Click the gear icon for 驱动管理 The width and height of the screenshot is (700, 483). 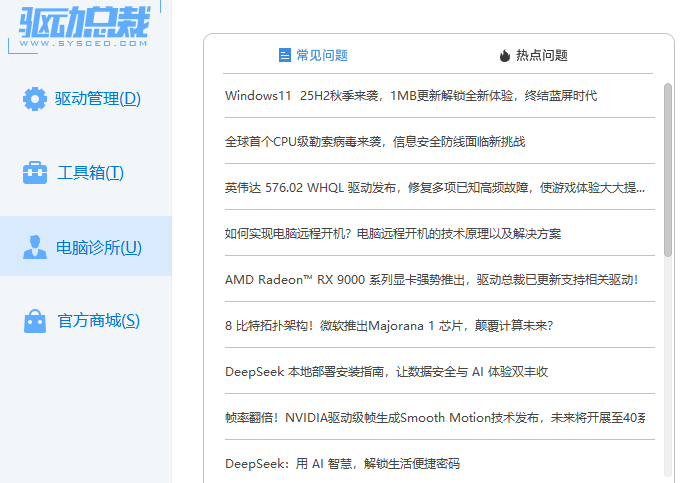pos(35,99)
